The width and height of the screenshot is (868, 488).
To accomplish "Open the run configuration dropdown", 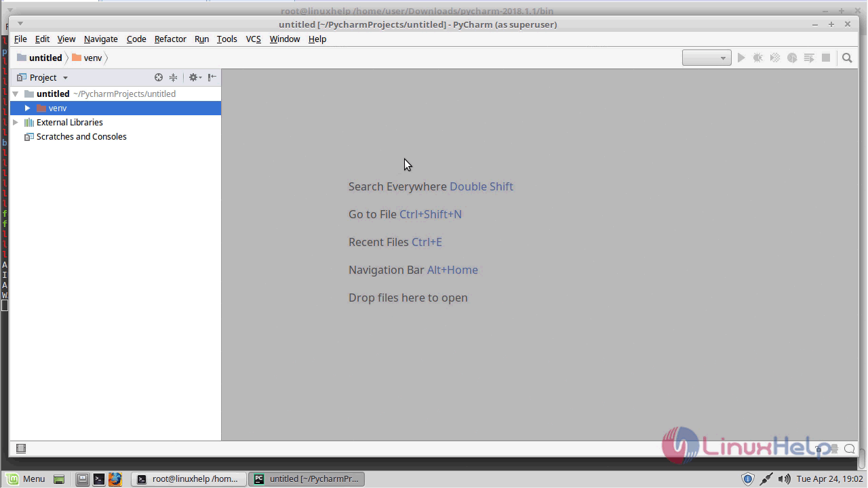I will [707, 58].
